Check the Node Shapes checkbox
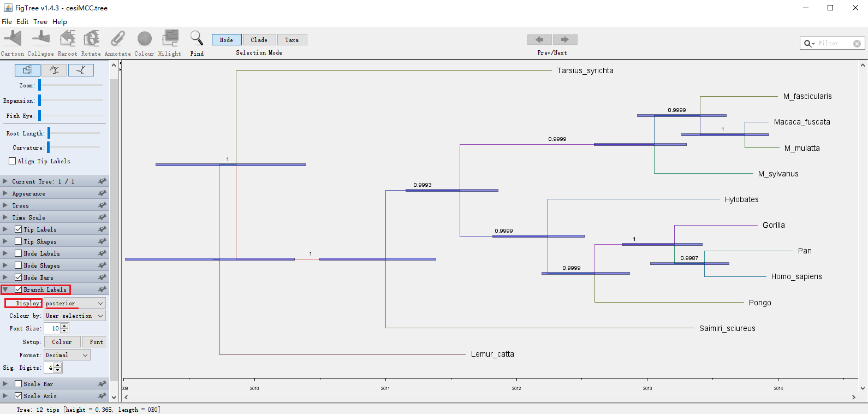Screen dimensions: 868x414 coord(19,265)
